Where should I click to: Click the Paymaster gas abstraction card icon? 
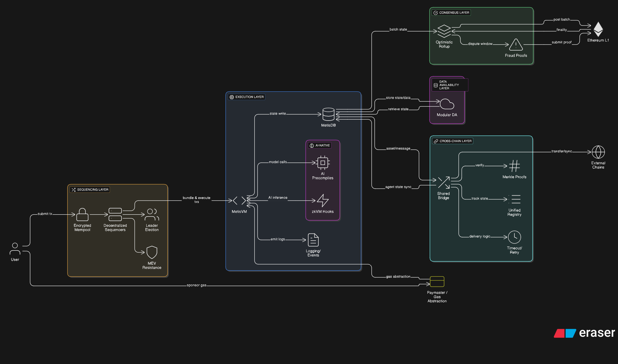click(x=437, y=282)
